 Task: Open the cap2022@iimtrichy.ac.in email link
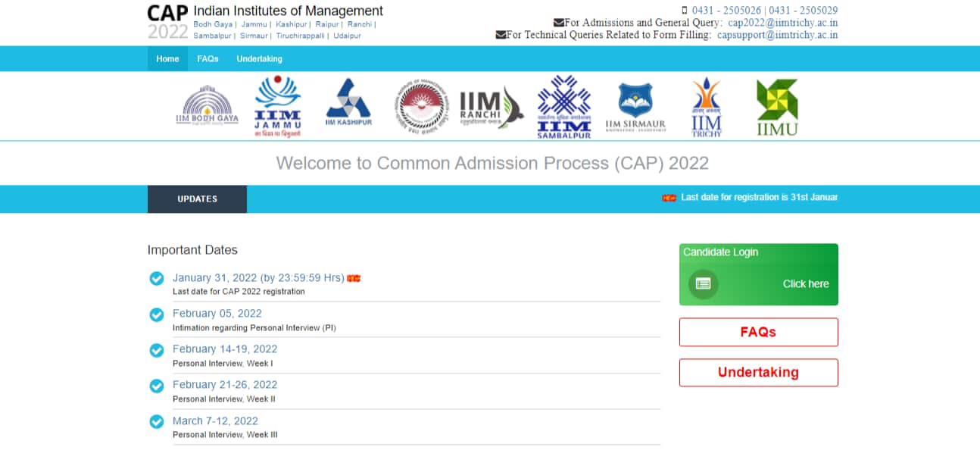coord(784,23)
